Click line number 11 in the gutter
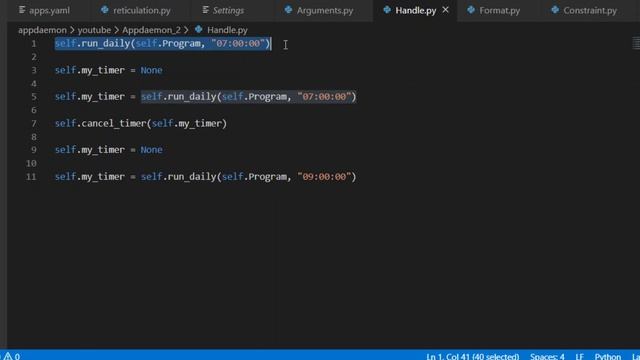Screen dimensions: 640x360 (x=31, y=177)
